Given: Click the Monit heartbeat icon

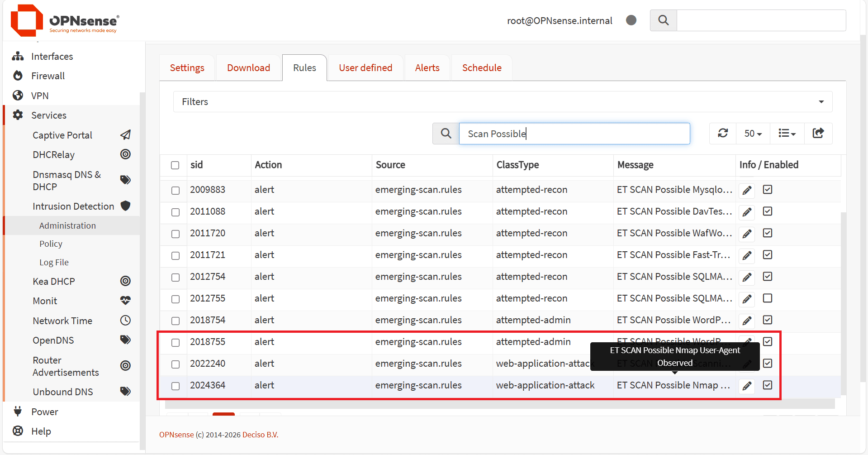Looking at the screenshot, I should tap(125, 301).
